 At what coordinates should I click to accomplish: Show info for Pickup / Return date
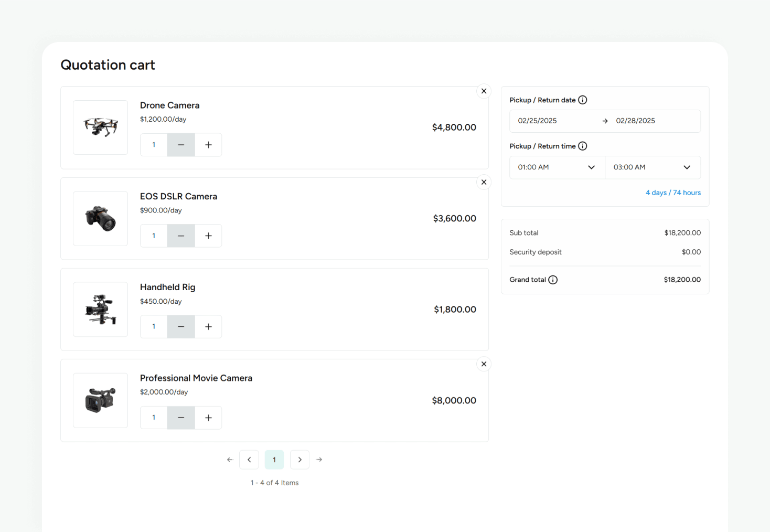pyautogui.click(x=582, y=100)
